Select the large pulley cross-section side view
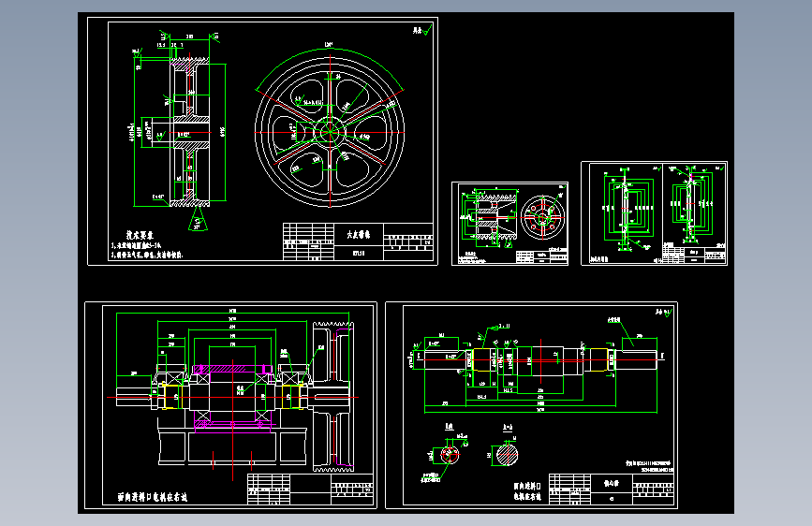Viewport: 812px width, 526px height. 189,133
